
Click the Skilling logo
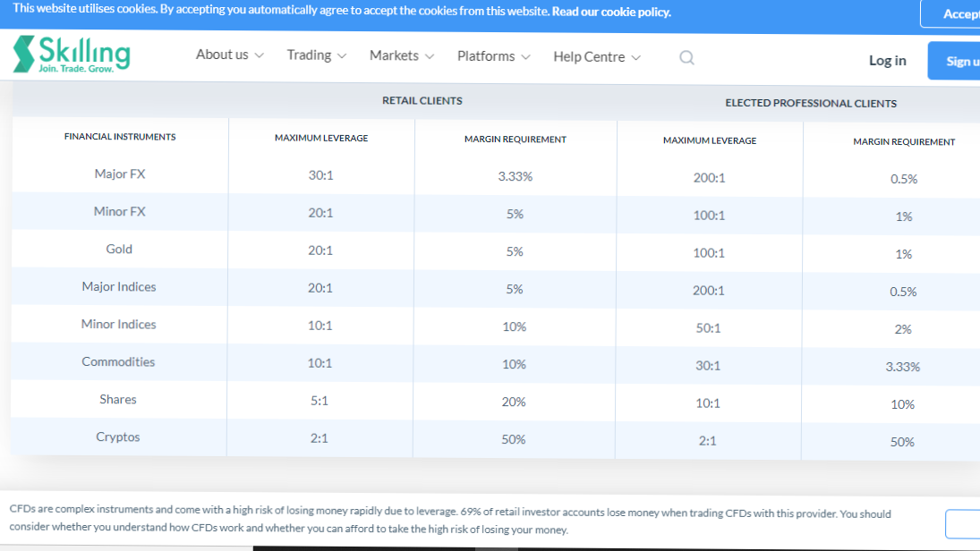[x=72, y=55]
